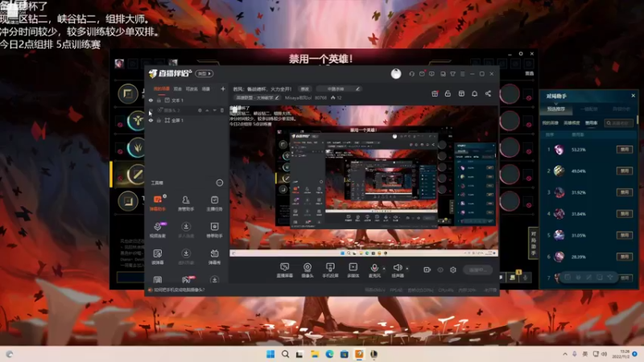Click 禁用 button for rank 1 hero
The height and width of the screenshot is (362, 644).
[x=625, y=150]
